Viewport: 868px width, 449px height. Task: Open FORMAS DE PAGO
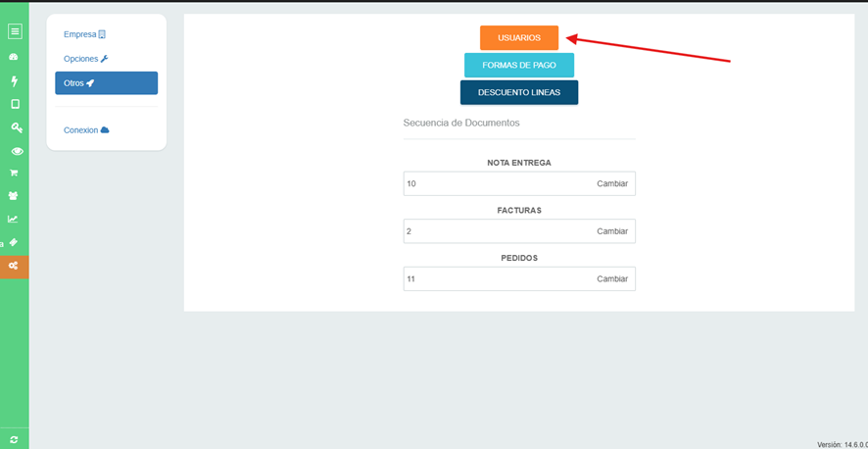click(x=519, y=65)
